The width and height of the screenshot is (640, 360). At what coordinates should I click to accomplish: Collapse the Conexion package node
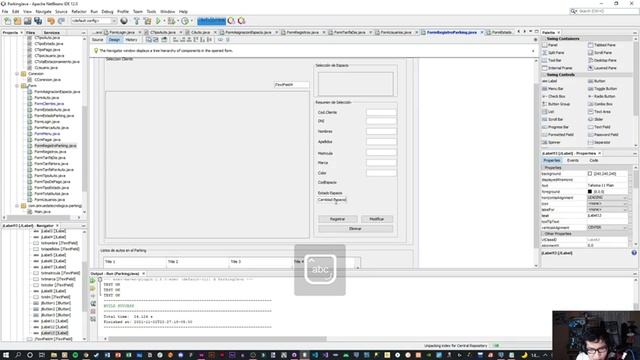pyautogui.click(x=17, y=74)
